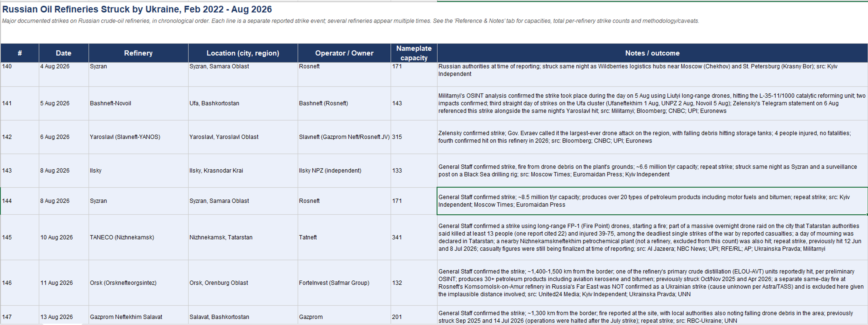Screen dimensions: 868x325
Task: Select the note starting 'Zelensky confirmed strike'
Action: 652,137
